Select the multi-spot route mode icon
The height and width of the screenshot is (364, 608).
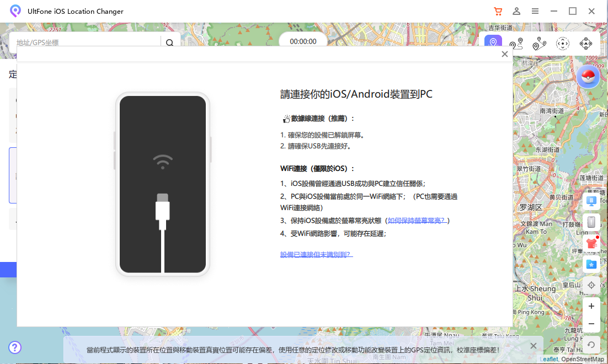click(539, 42)
